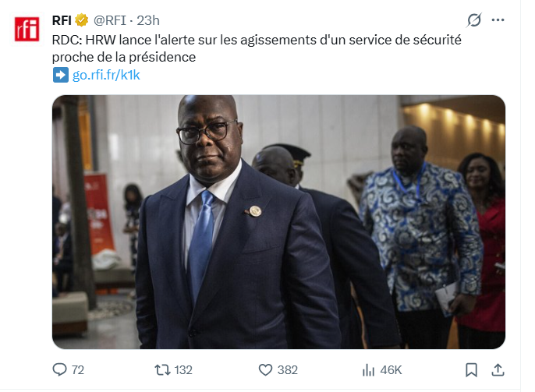Click the blue arrow emoji before the link
The width and height of the screenshot is (535, 392).
point(61,75)
